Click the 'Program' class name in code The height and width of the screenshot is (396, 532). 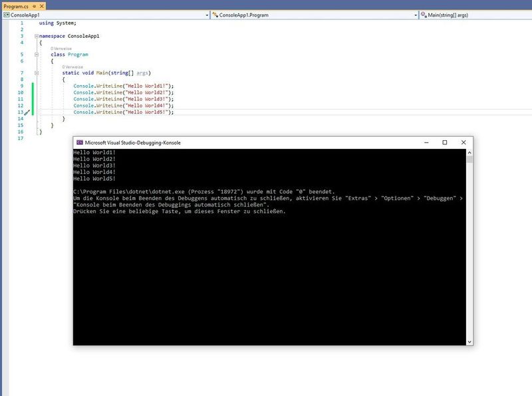(78, 54)
